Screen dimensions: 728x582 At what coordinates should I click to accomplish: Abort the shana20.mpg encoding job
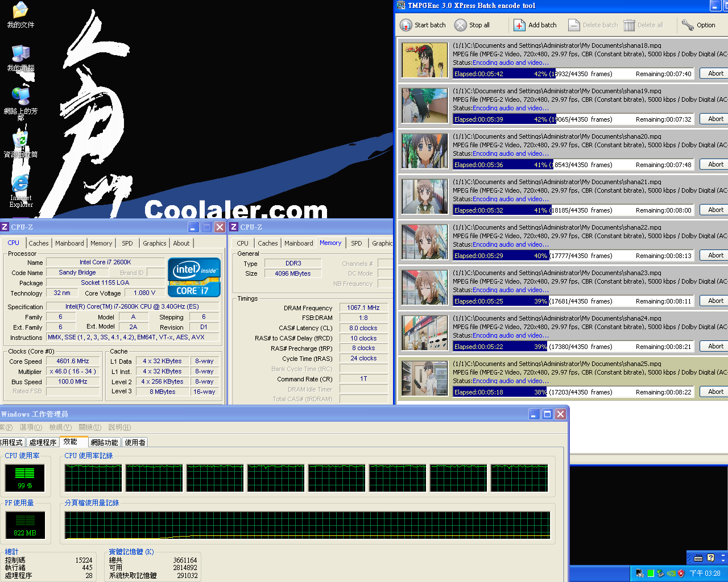715,164
